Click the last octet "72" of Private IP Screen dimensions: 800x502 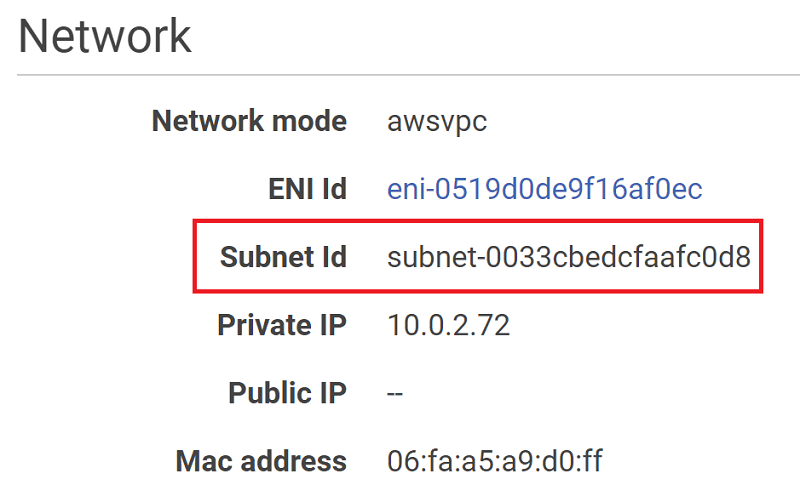tap(493, 325)
